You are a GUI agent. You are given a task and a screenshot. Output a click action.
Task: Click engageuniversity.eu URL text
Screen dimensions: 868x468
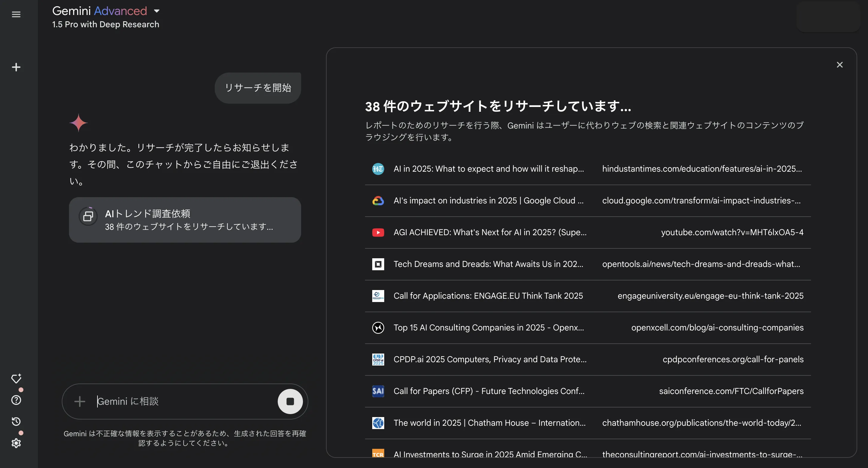710,296
